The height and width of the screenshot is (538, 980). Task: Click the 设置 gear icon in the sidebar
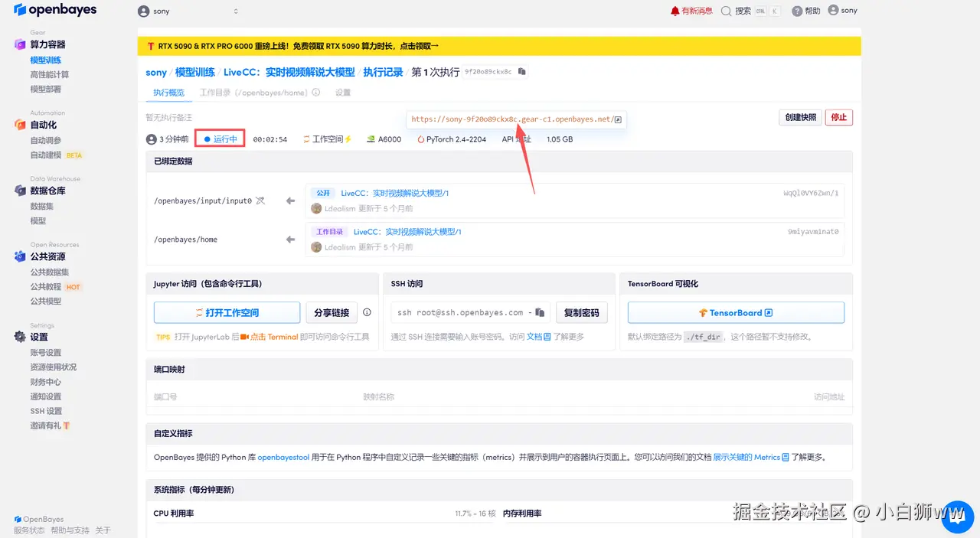pyautogui.click(x=20, y=337)
